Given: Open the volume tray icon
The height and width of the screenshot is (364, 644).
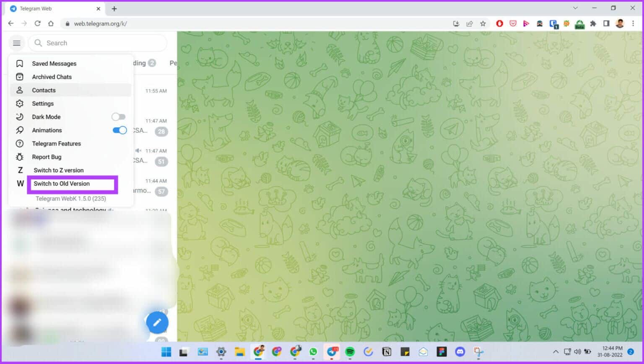Looking at the screenshot, I should [x=577, y=352].
